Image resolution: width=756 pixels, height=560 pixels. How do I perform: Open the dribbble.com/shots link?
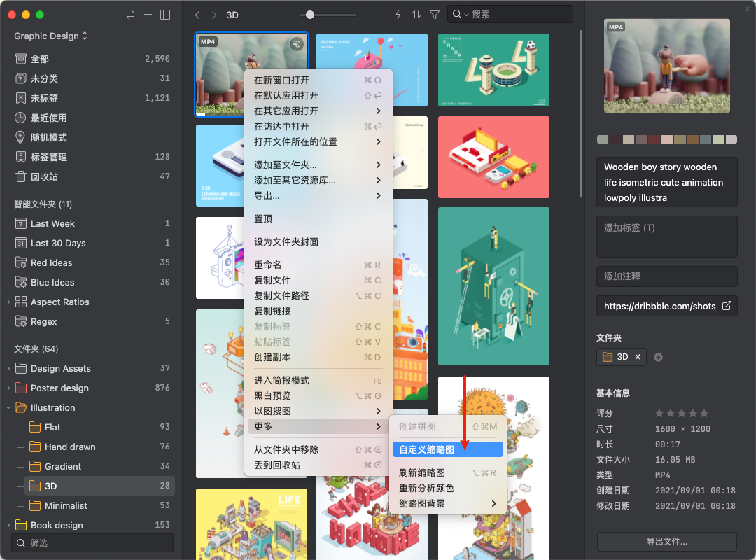point(658,306)
